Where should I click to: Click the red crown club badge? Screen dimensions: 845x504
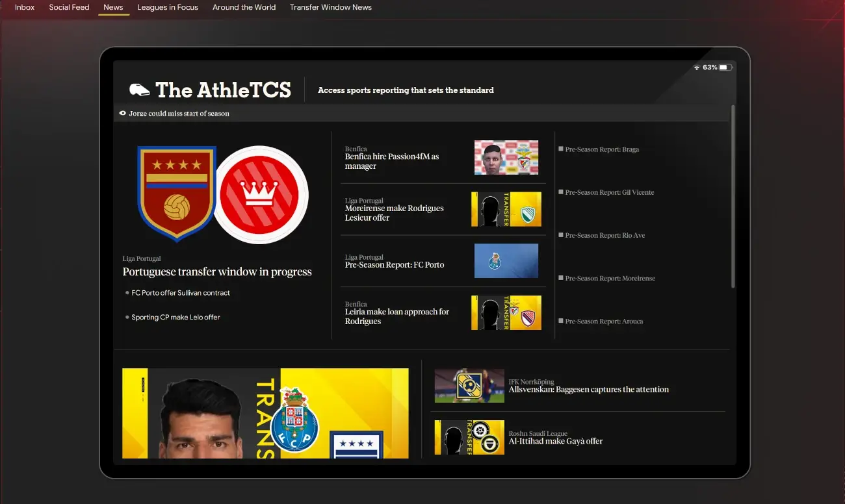point(261,194)
